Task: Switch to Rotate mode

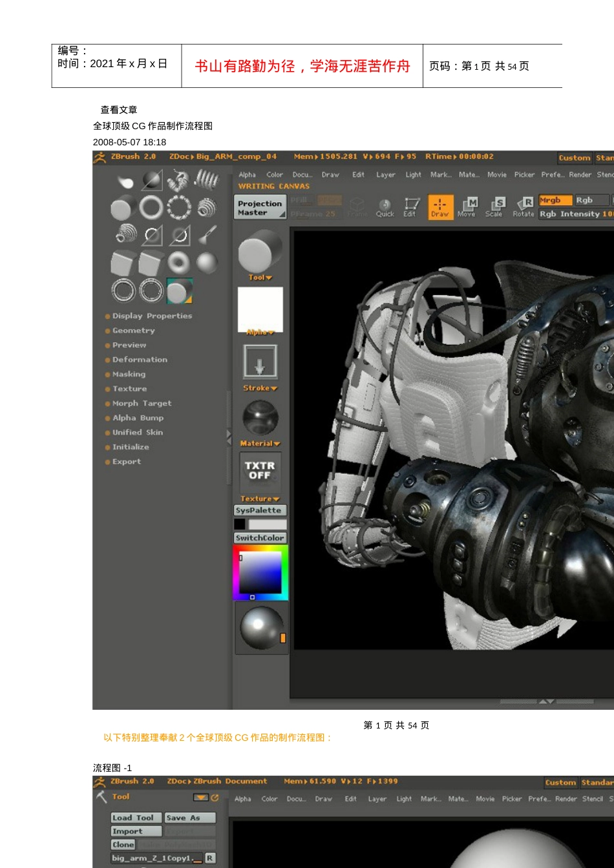Action: coord(524,208)
